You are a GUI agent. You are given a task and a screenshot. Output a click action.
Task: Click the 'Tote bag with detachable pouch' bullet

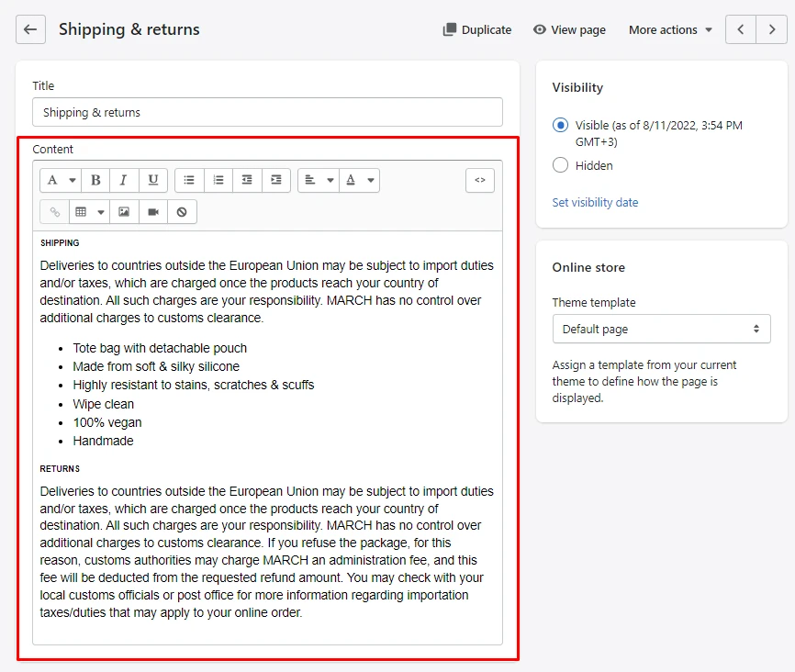click(160, 349)
